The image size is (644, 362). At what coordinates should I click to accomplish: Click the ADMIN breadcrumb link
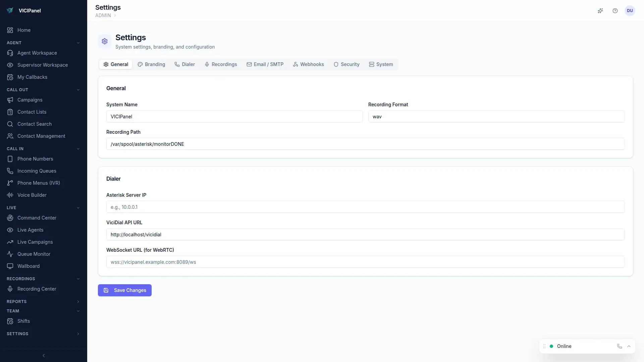[x=103, y=15]
